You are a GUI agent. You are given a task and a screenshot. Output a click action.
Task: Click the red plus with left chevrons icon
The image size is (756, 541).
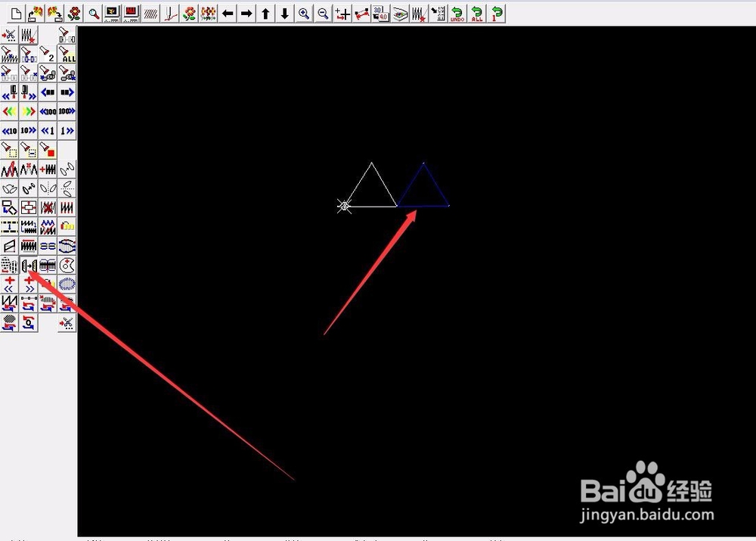9,284
